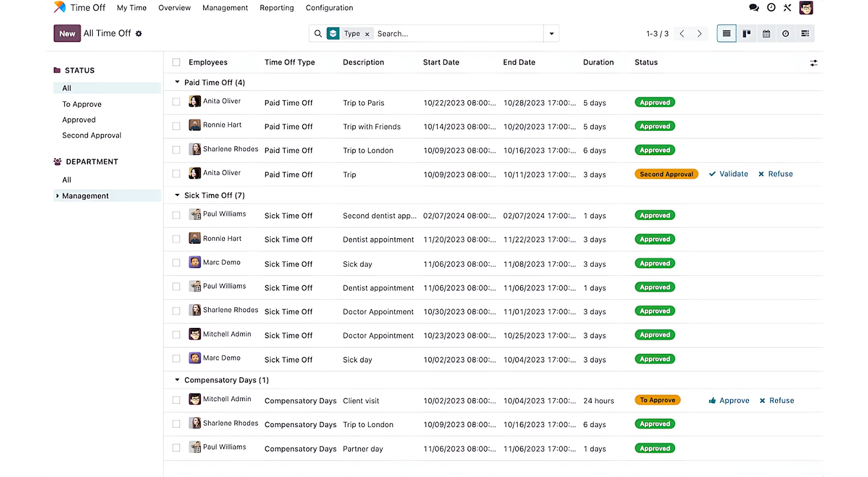Screen dimensions: 868x477
Task: Select Mitchell Admin's Compensatory Days checkbox
Action: (176, 400)
